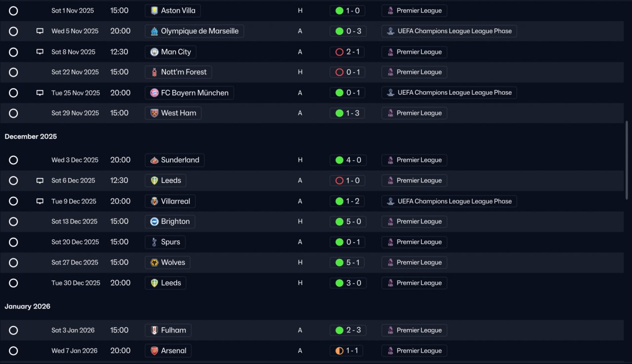632x364 pixels.
Task: Select the radio circle for Brighton match
Action: click(13, 221)
